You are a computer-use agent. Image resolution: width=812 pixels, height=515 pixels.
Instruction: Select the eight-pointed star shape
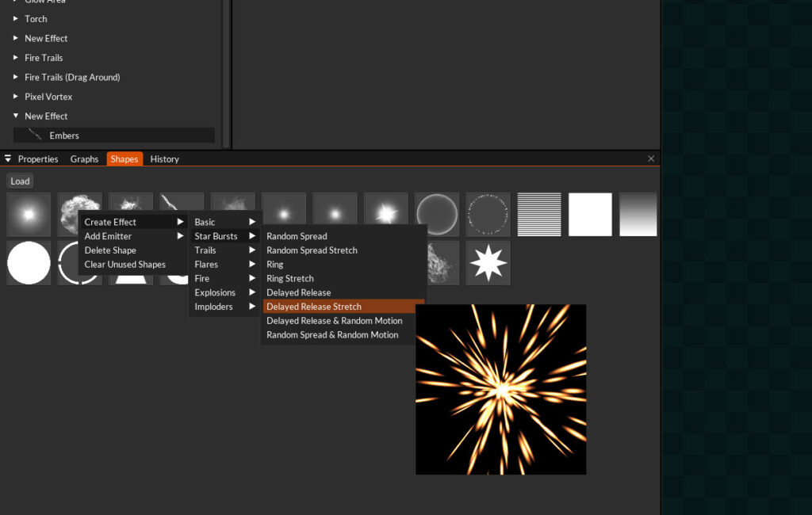[488, 263]
